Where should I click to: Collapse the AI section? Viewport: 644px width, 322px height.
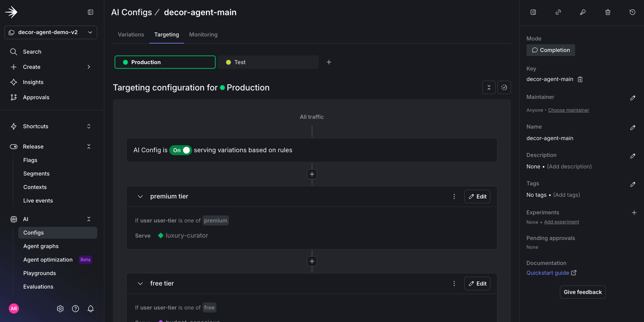coord(89,219)
